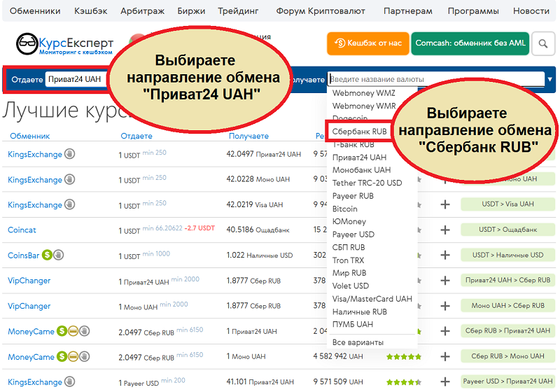Click the plus icon in USDT > Visa UAH row
560x392 pixels.
tap(445, 204)
